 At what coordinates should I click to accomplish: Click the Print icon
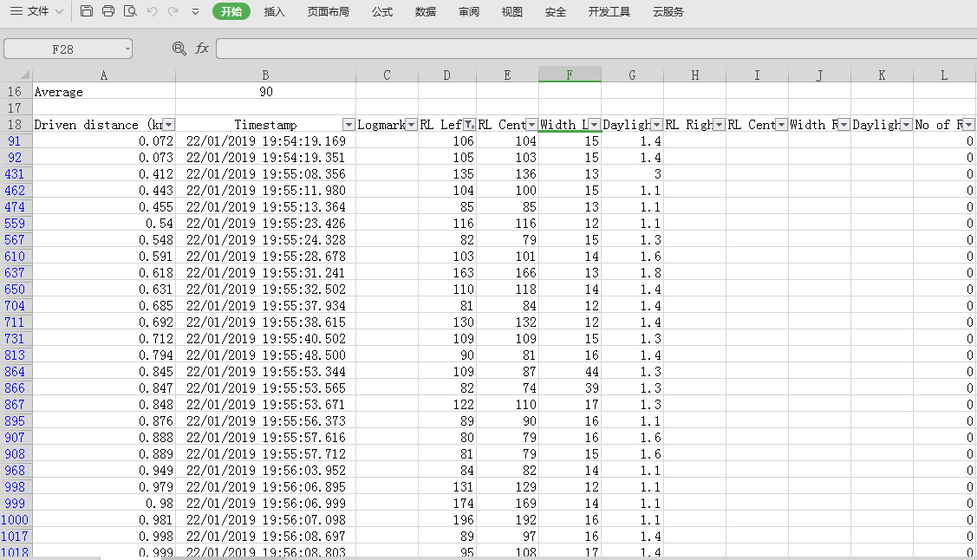pyautogui.click(x=108, y=11)
